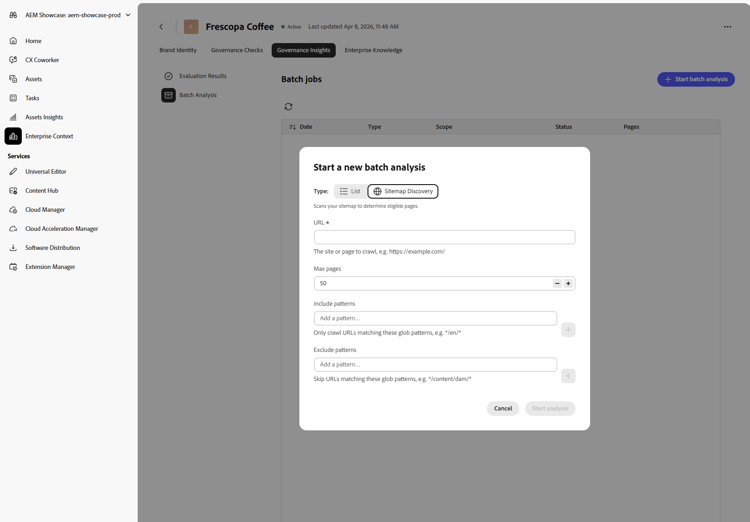The width and height of the screenshot is (750, 522).
Task: Select the Enterprise Context icon
Action: 13,136
